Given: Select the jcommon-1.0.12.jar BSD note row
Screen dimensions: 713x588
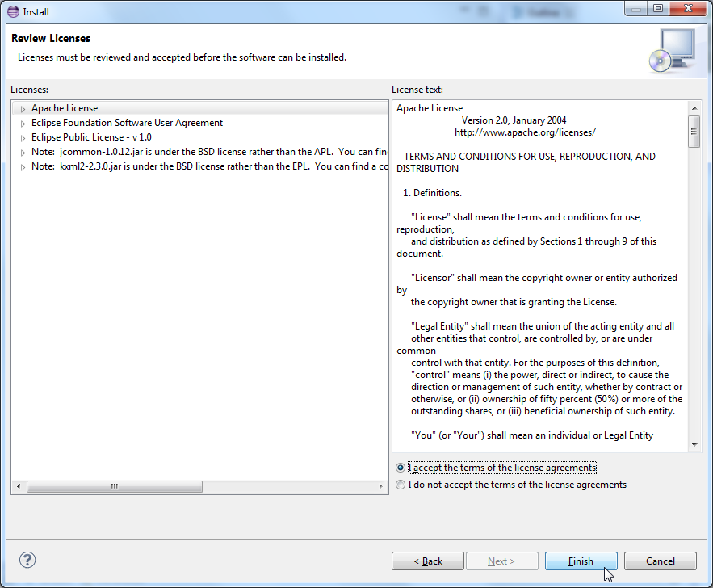Looking at the screenshot, I should (x=200, y=152).
